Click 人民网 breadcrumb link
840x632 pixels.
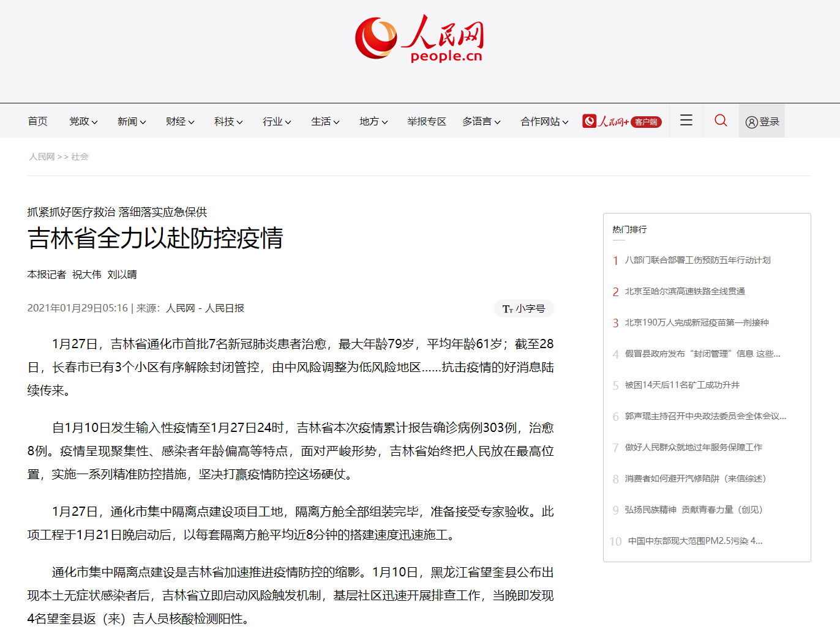pos(42,157)
